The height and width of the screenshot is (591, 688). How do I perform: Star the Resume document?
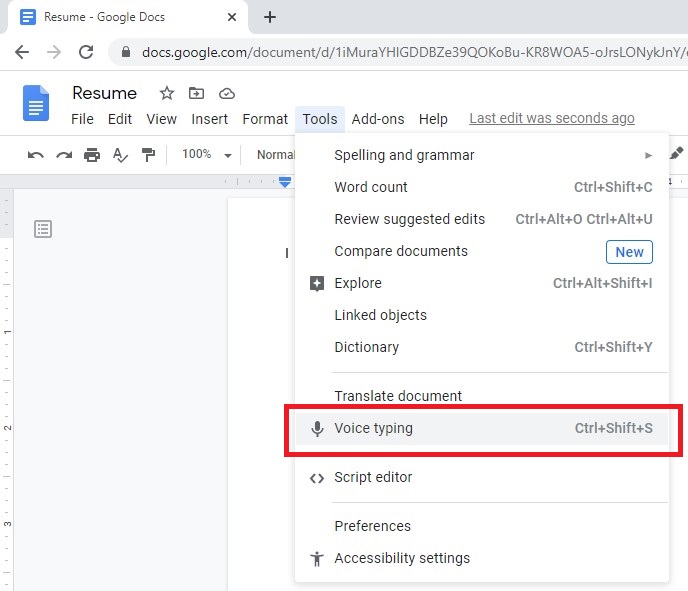pyautogui.click(x=167, y=93)
